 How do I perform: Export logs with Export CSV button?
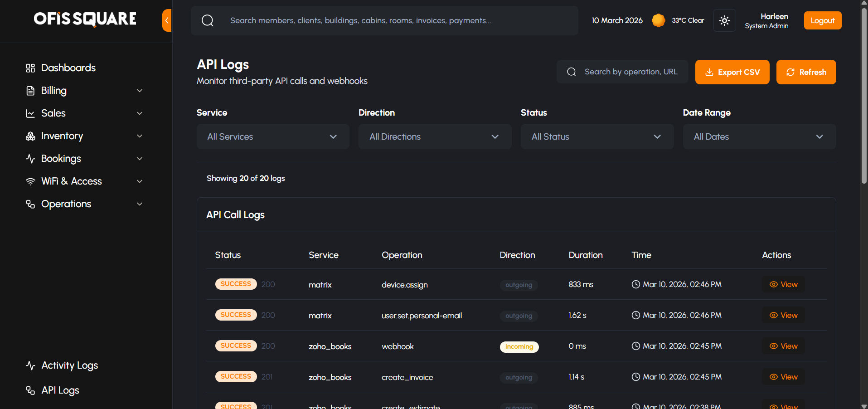pos(732,72)
